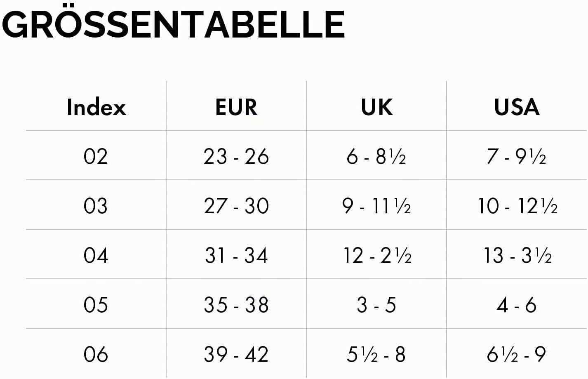The image size is (588, 379).
Task: Select EUR size 31 - 34 cell
Action: click(236, 255)
